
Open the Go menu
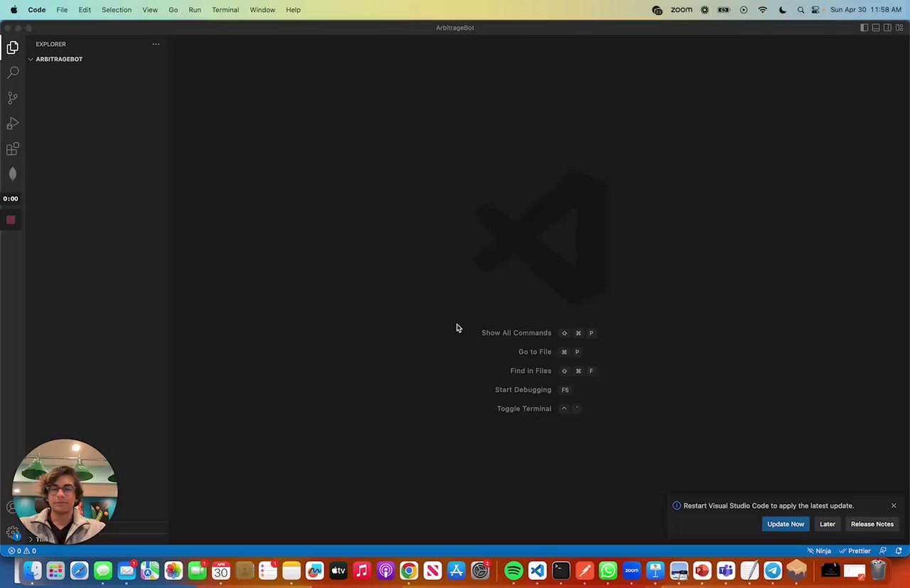pos(173,10)
